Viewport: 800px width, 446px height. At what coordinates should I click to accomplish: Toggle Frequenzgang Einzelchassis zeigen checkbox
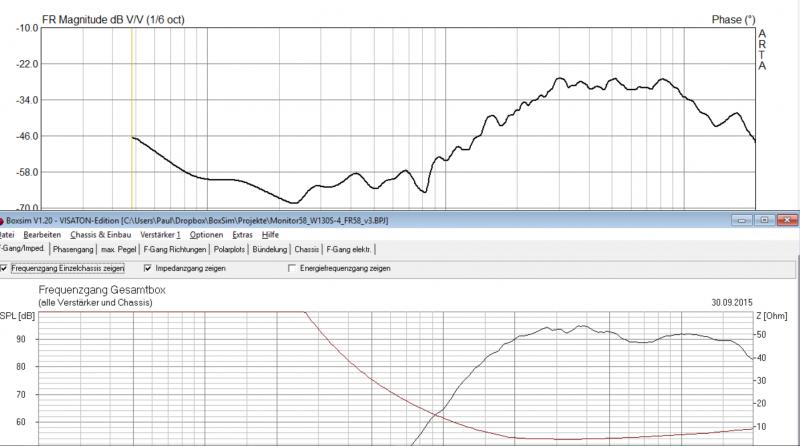(x=4, y=268)
